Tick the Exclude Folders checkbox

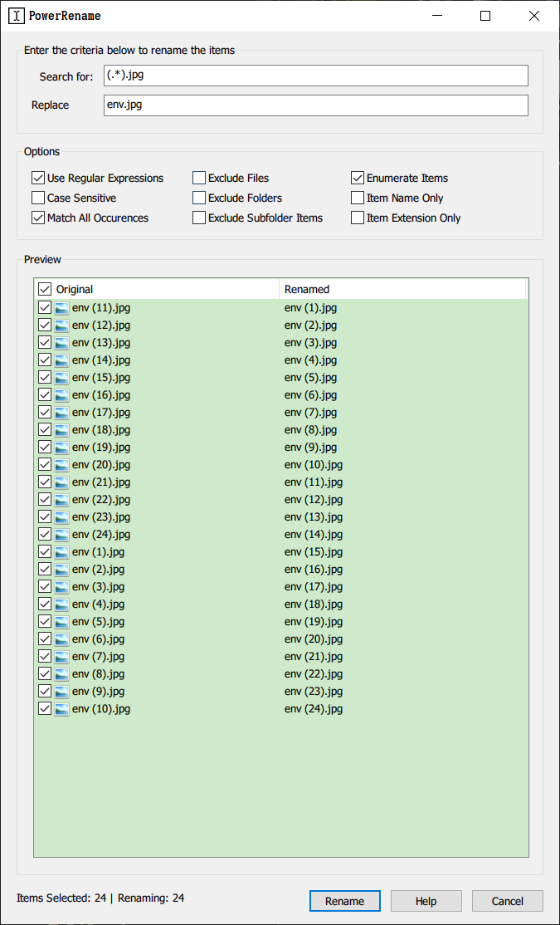point(199,198)
